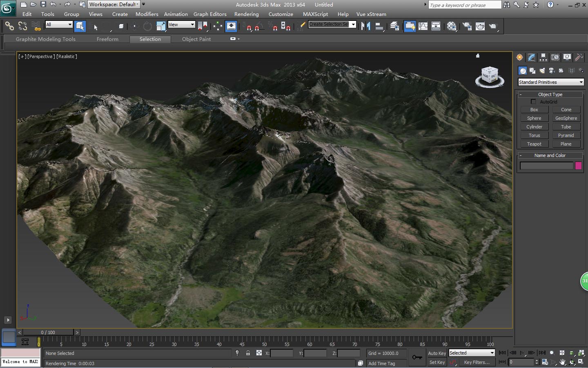Click the Key Filters button
Screen dimensions: 588x368
[477, 362]
